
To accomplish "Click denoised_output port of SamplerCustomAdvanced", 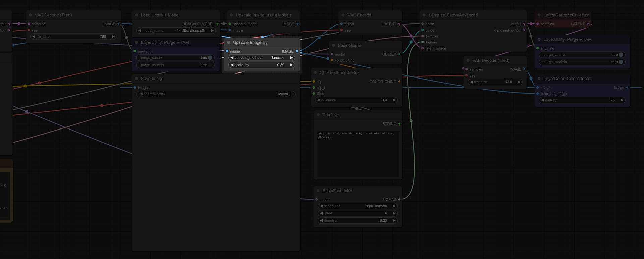I will (524, 30).
